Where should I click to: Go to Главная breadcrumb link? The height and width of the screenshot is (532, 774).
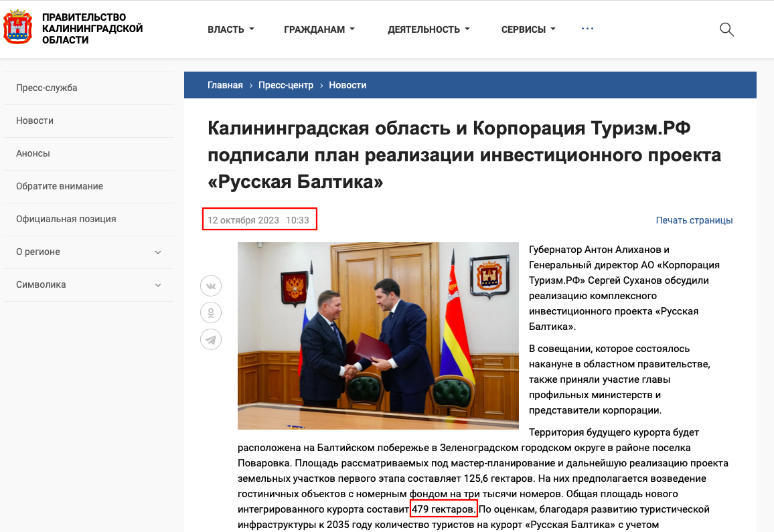coord(225,85)
